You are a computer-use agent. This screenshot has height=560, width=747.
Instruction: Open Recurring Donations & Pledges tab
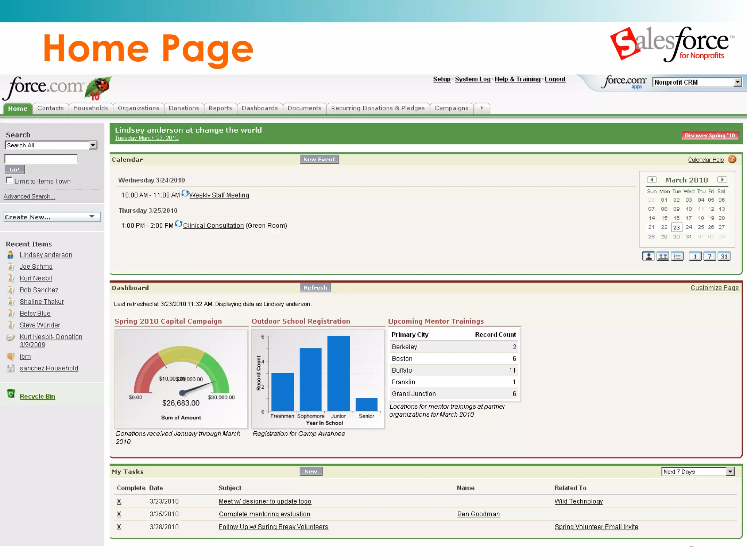(378, 108)
